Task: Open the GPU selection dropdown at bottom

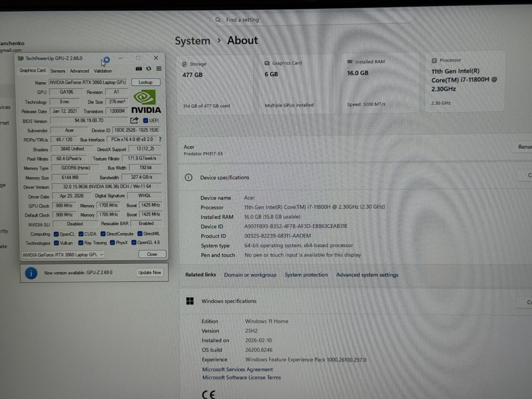Action: pyautogui.click(x=63, y=255)
